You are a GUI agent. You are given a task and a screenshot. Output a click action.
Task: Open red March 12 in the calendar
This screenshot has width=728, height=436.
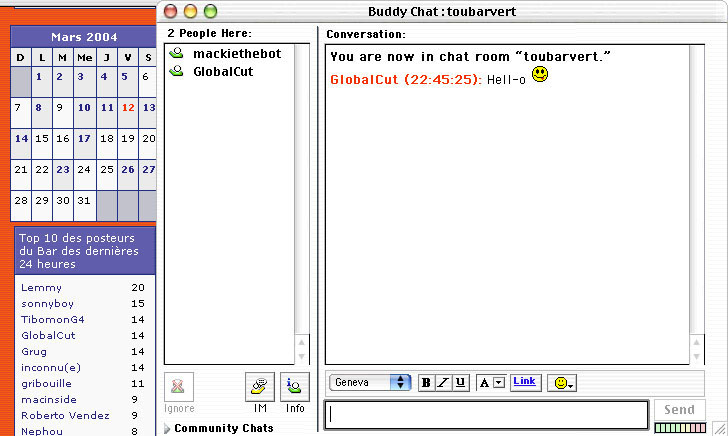pyautogui.click(x=128, y=108)
